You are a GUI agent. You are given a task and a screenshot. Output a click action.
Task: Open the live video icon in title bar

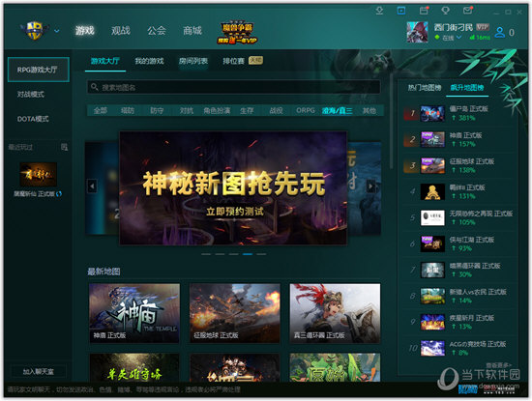(x=401, y=11)
